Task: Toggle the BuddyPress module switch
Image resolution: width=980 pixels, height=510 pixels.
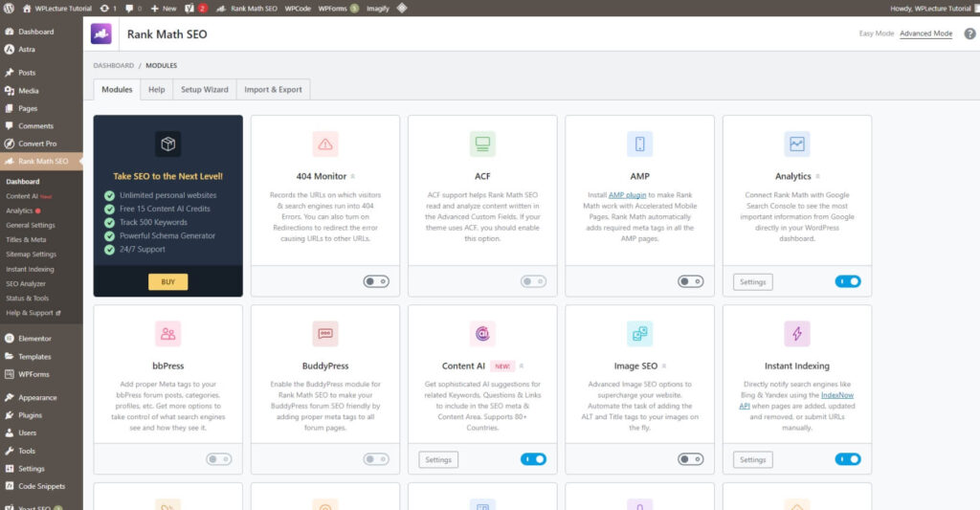Action: coord(376,459)
